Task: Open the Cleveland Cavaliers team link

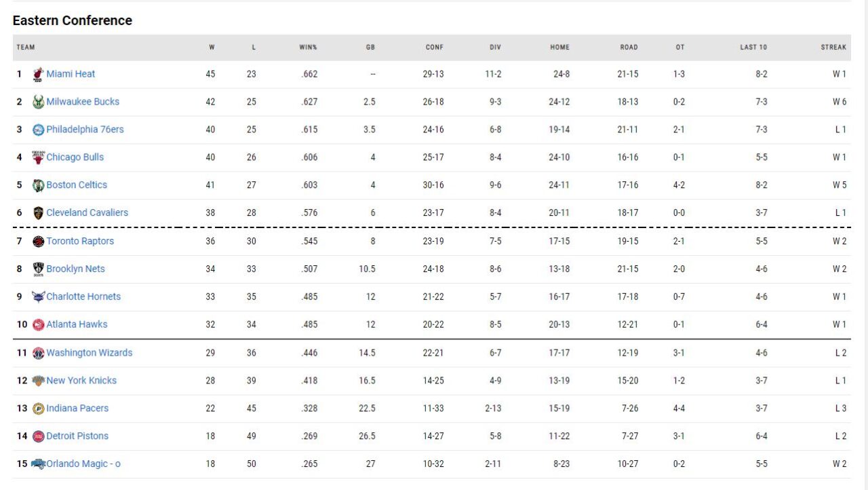Action: coord(87,212)
